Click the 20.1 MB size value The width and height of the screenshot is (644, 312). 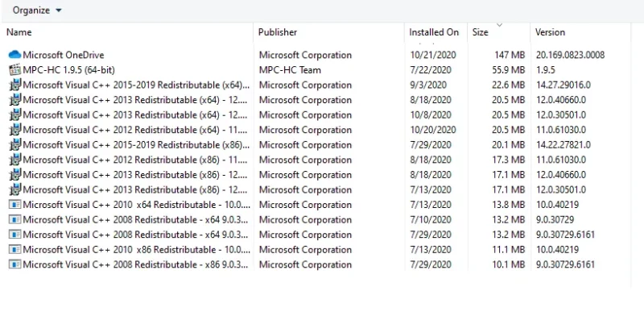coord(509,144)
